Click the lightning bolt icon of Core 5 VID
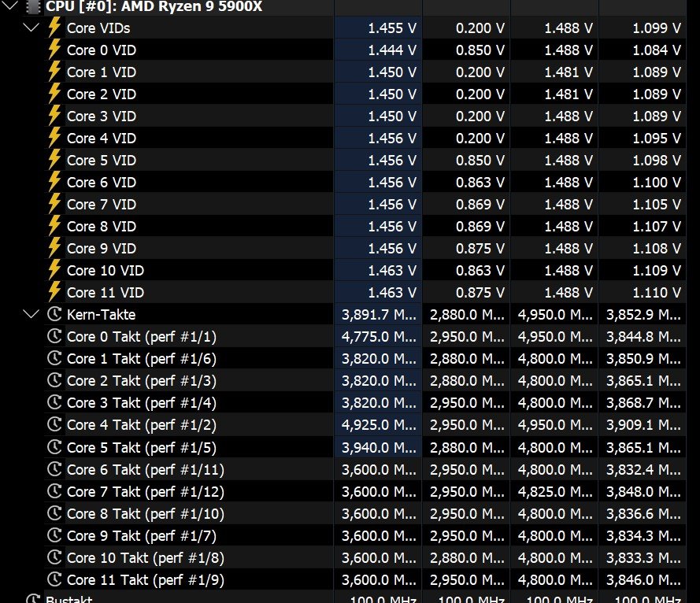Viewport: 700px width, 603px height. [54, 160]
